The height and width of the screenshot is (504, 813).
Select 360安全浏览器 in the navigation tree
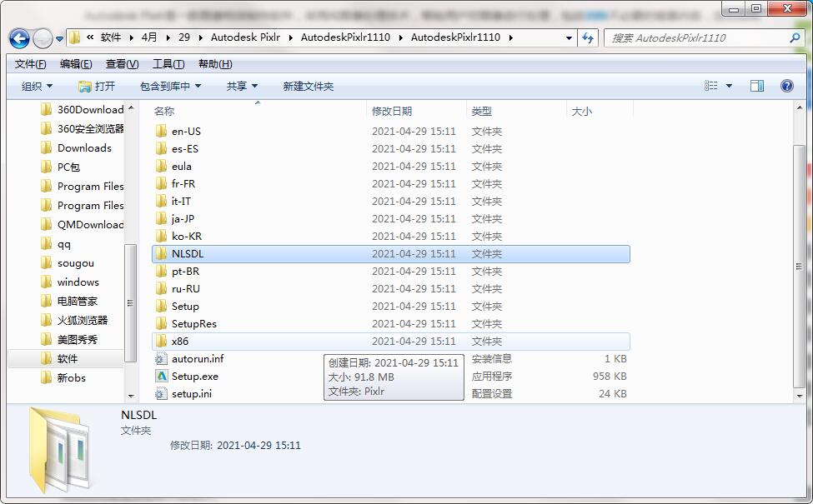click(x=82, y=128)
